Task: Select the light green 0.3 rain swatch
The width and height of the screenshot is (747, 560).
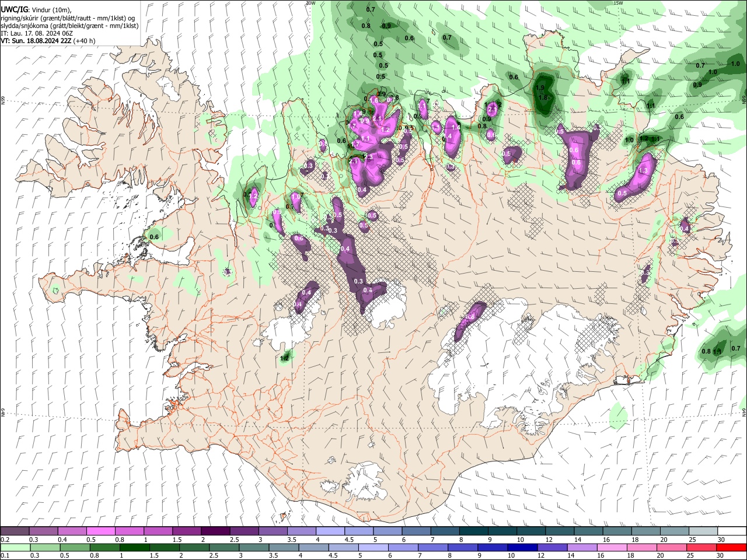Action: tap(45, 548)
